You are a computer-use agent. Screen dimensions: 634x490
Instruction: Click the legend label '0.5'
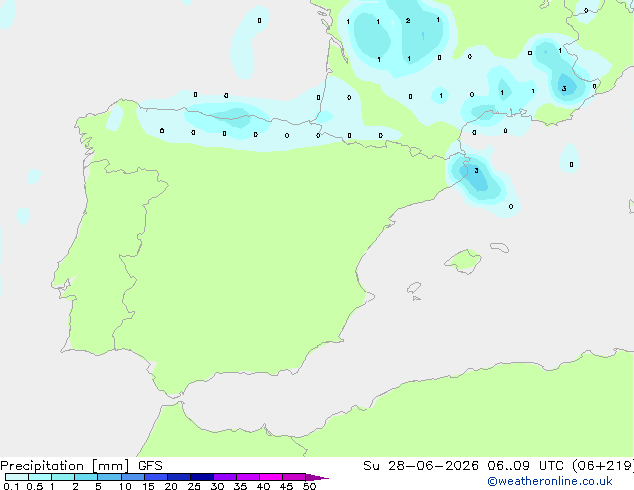35,486
